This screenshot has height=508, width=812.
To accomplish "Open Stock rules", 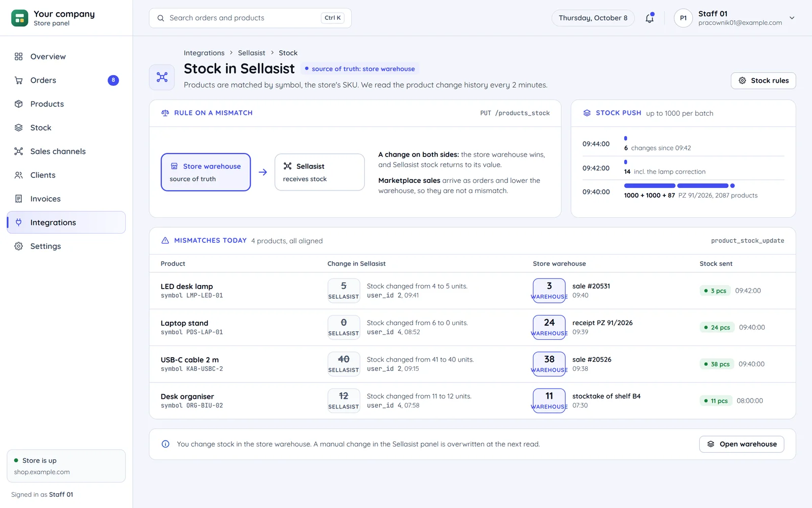I will (x=763, y=80).
